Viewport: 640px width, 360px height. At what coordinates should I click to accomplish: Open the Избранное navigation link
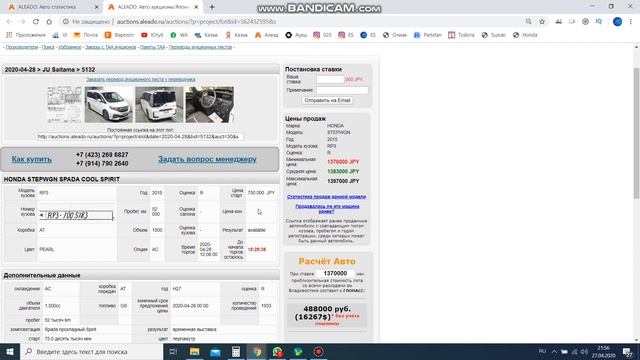[x=69, y=47]
